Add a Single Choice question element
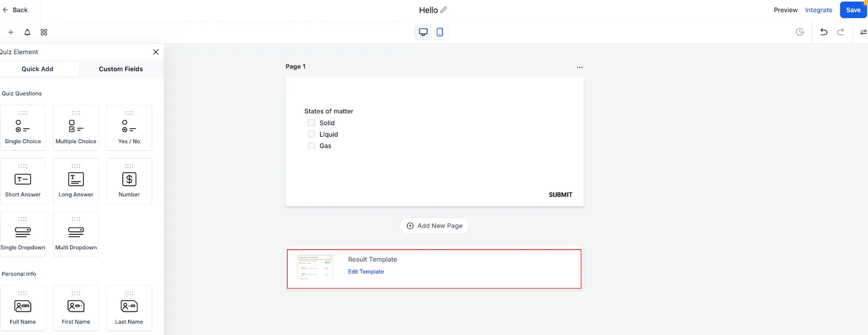 coord(23,128)
